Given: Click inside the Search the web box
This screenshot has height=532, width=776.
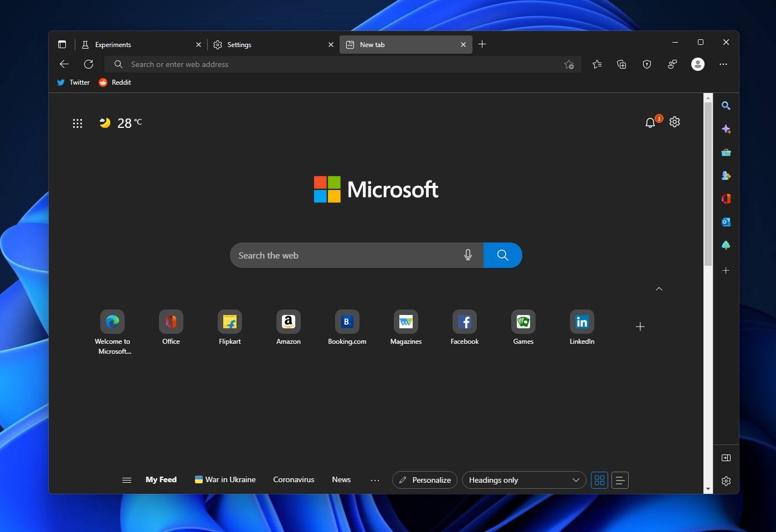Looking at the screenshot, I should [x=343, y=255].
